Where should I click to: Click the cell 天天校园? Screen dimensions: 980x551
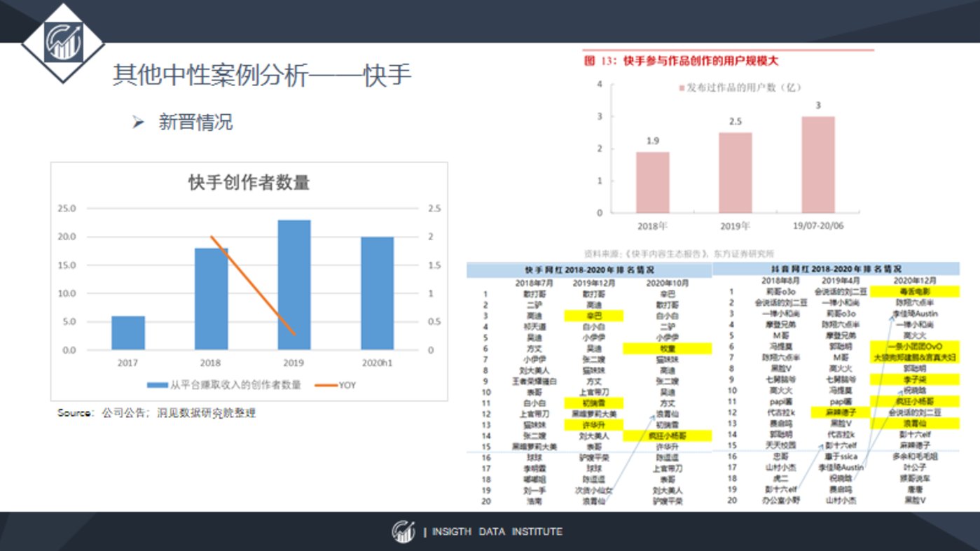781,445
